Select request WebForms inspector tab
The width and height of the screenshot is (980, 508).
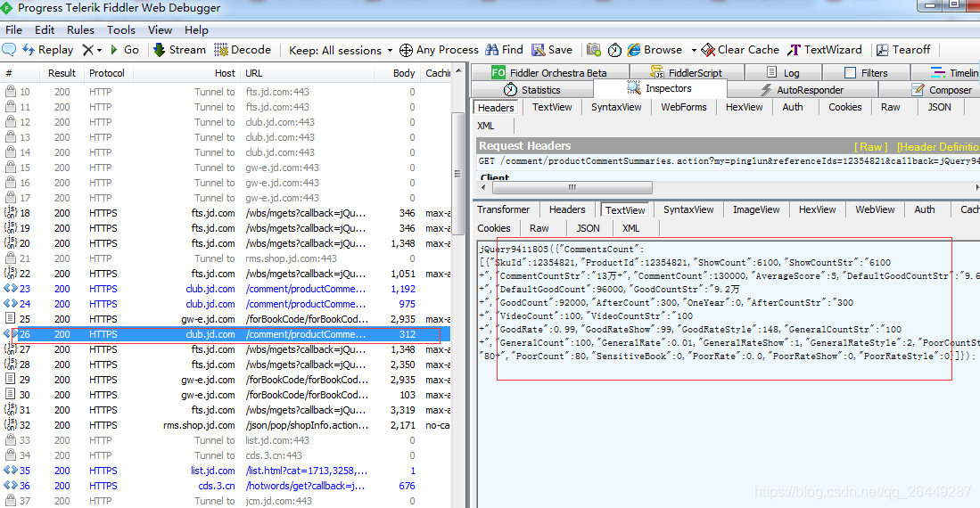pyautogui.click(x=684, y=107)
